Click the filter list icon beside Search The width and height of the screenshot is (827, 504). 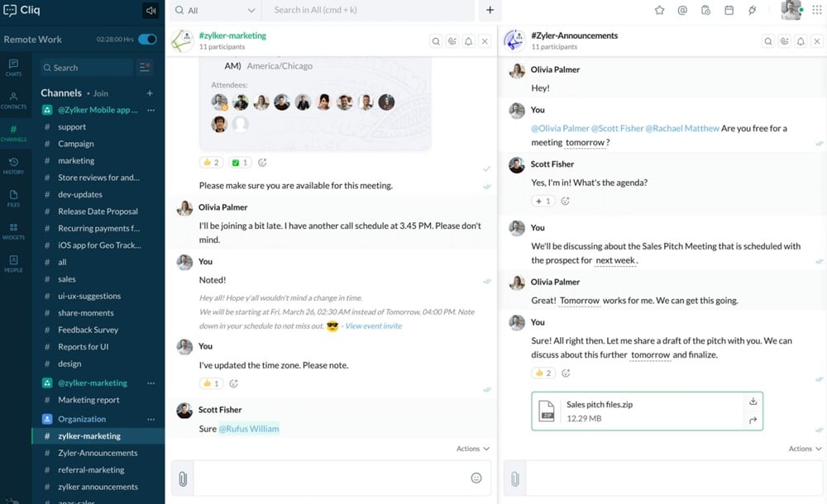[x=144, y=68]
